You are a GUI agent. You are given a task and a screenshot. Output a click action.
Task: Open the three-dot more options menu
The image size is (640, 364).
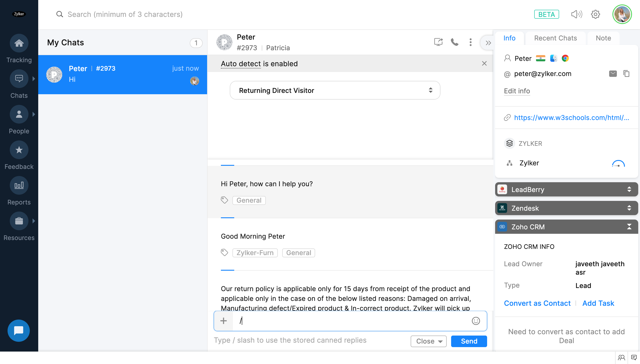pos(470,42)
